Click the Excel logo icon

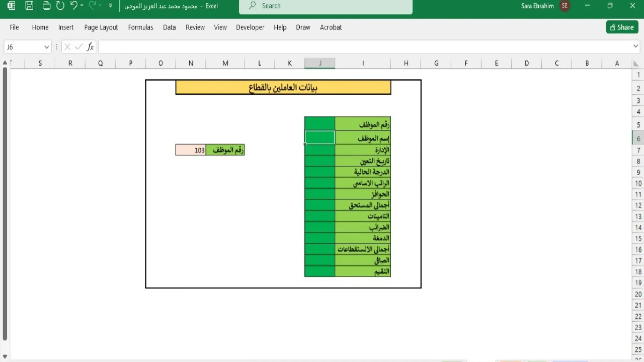tap(11, 6)
